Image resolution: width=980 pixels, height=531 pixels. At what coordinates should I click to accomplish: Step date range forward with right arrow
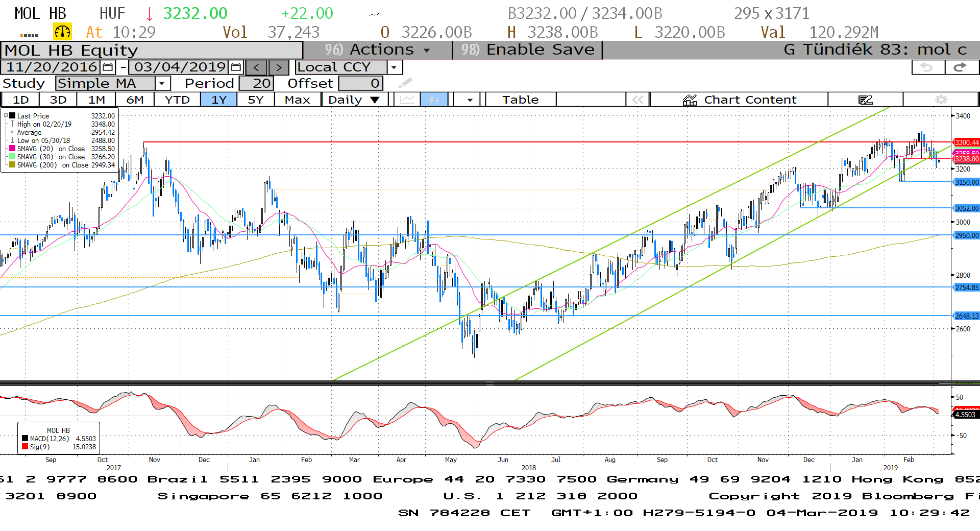click(279, 67)
